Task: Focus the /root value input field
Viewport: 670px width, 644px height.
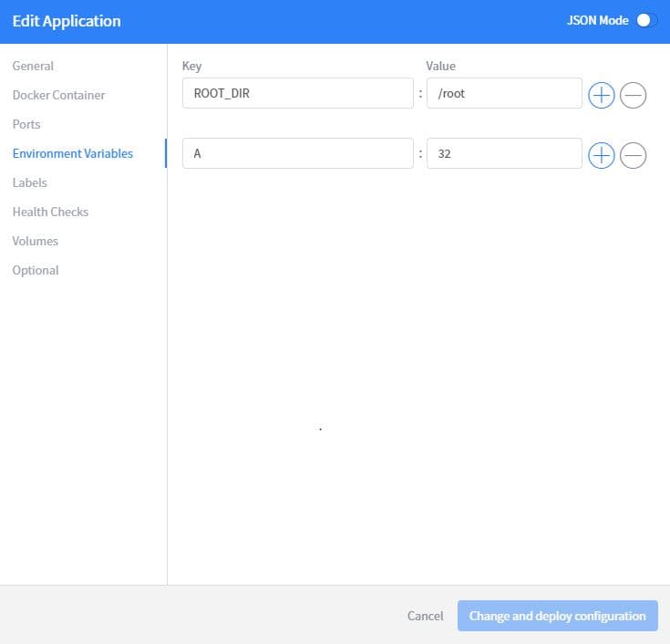Action: 503,93
